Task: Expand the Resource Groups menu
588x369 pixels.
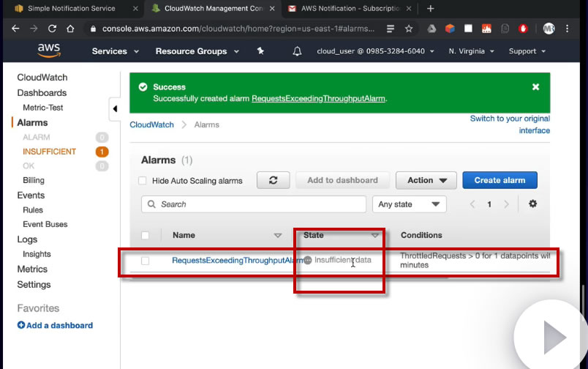Action: pos(197,51)
